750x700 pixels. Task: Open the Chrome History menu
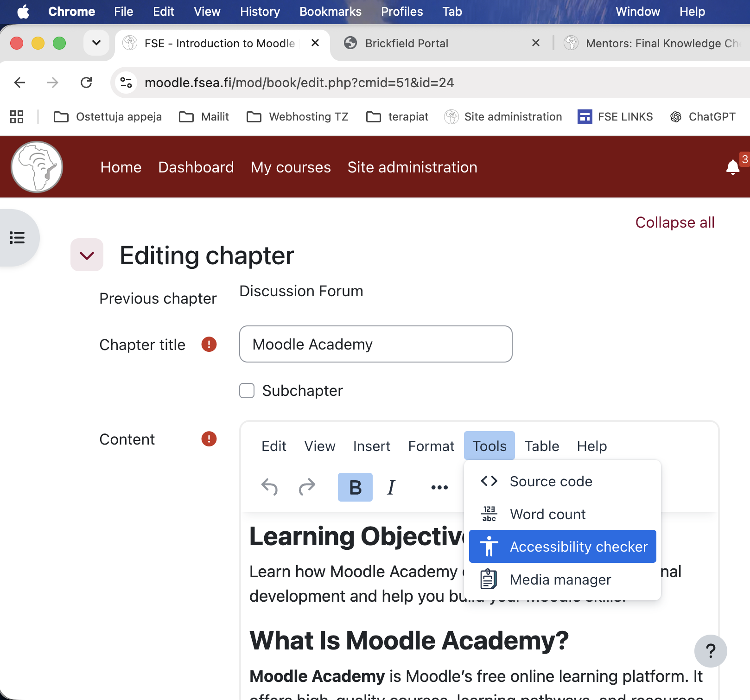pyautogui.click(x=260, y=12)
